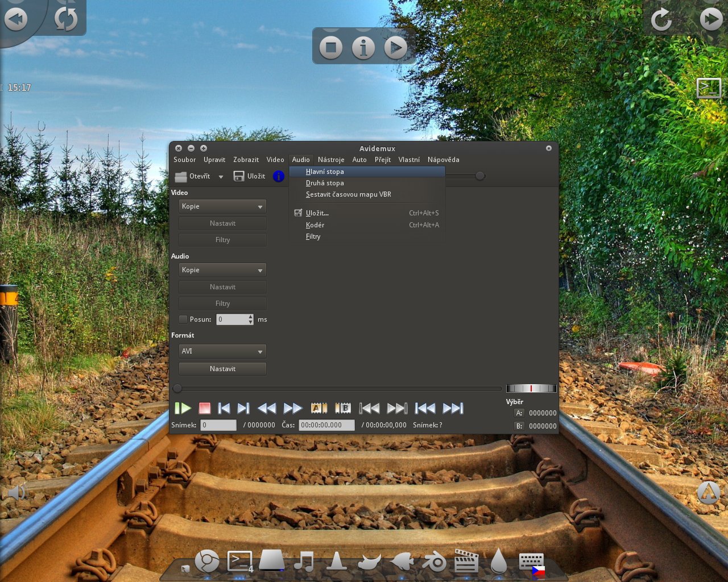
Task: Open the Nápověda menu
Action: coord(444,160)
